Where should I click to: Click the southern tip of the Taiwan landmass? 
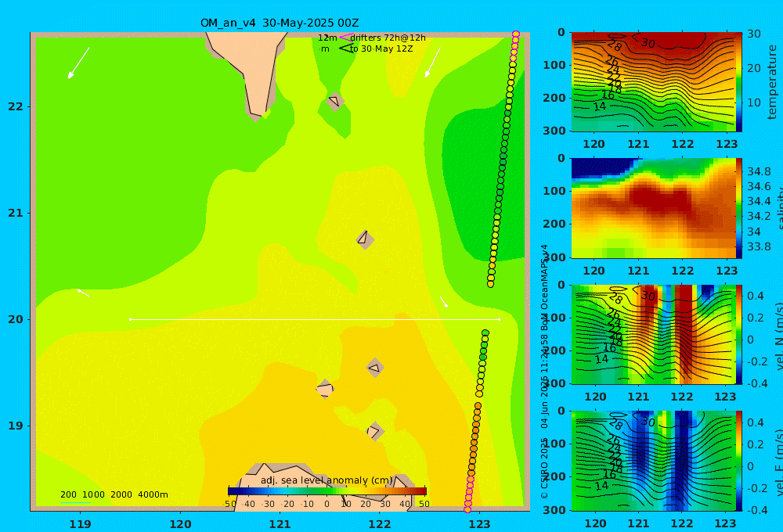pyautogui.click(x=256, y=115)
